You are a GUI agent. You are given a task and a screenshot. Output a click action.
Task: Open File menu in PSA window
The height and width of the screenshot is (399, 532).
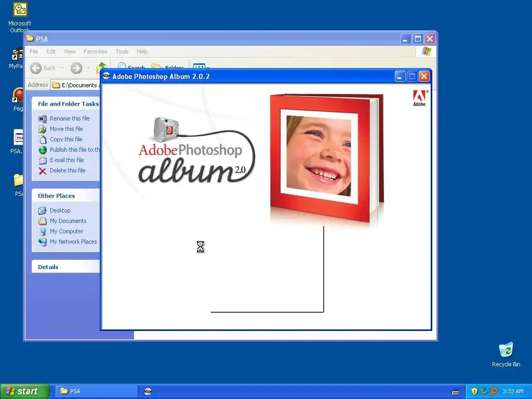34,51
